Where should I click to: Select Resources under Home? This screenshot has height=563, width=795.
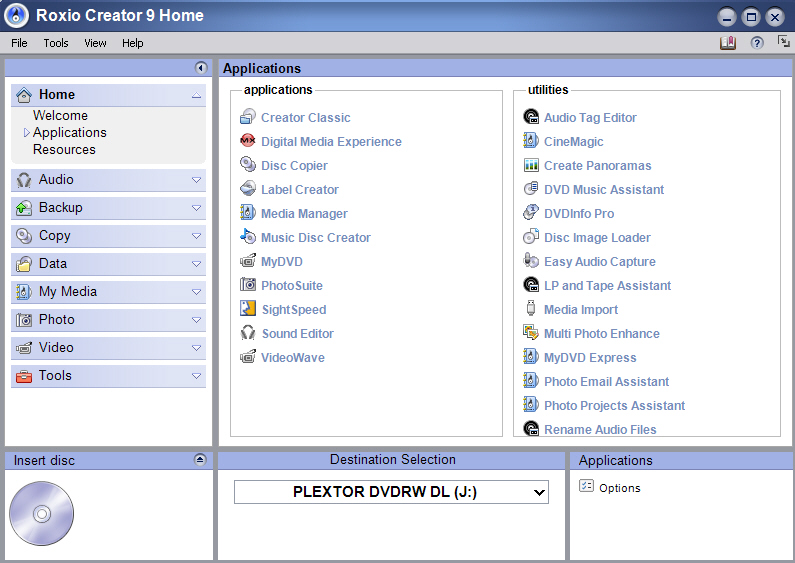(64, 150)
